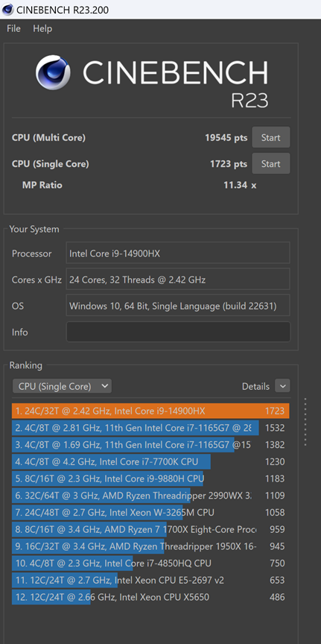Click the Info input field
This screenshot has height=644, width=321.
tap(178, 332)
